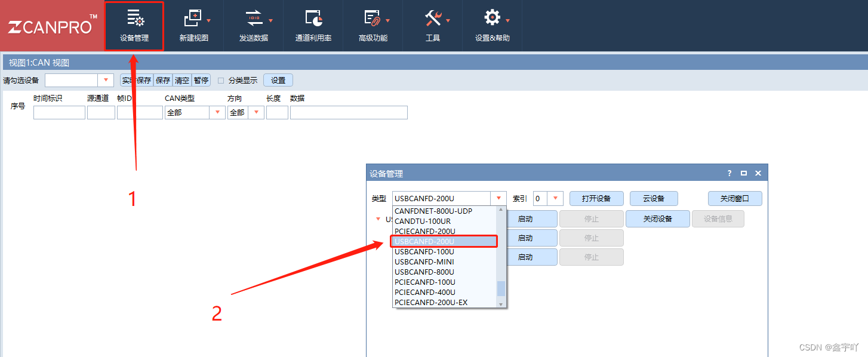Screen dimensions: 868x357
Task: Click the 打开设备 button
Action: pyautogui.click(x=596, y=198)
